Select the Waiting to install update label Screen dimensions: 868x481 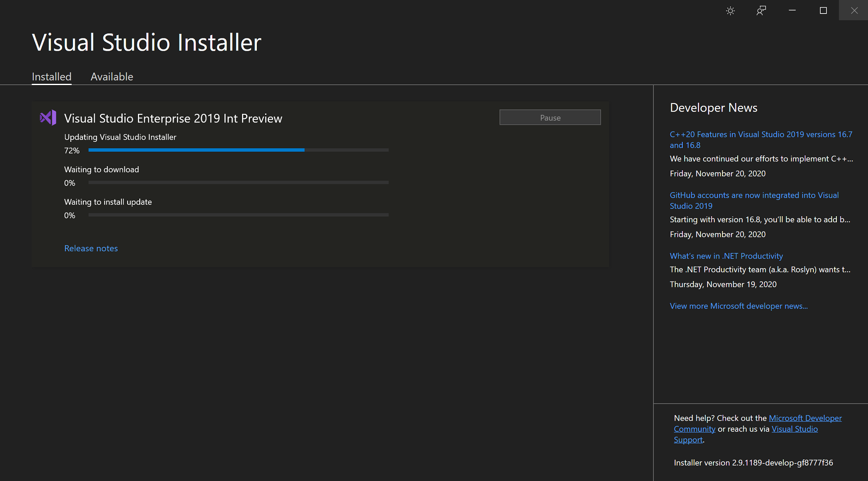pyautogui.click(x=108, y=202)
